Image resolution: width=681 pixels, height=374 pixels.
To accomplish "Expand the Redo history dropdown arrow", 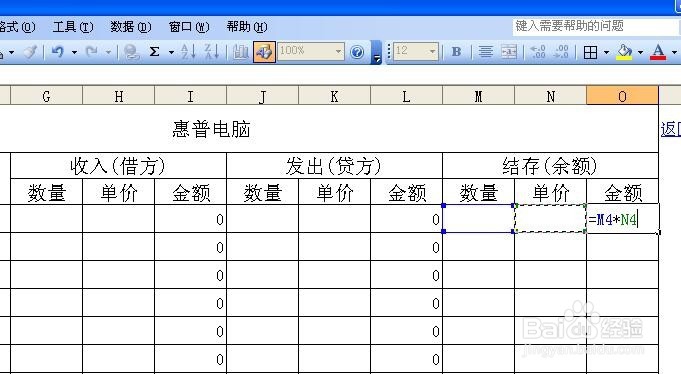I will (x=108, y=52).
